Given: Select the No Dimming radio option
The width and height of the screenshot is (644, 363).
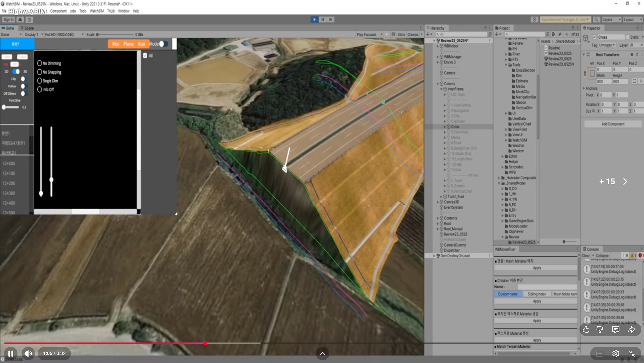Looking at the screenshot, I should [40, 63].
